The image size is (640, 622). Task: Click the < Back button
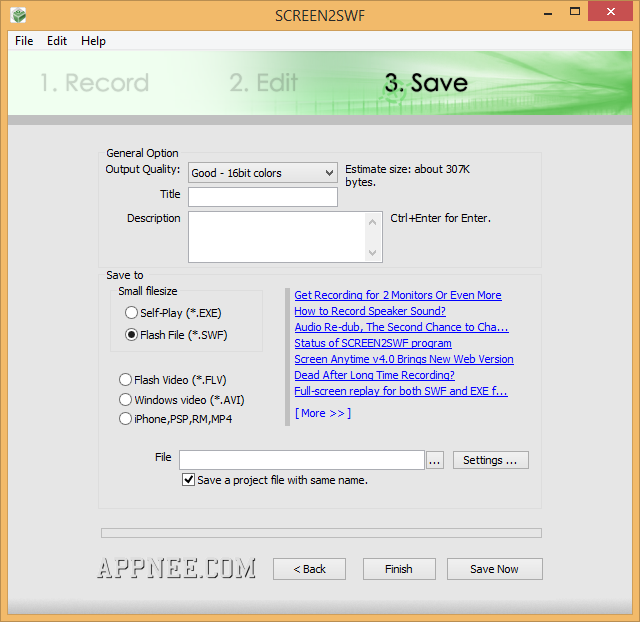(309, 569)
